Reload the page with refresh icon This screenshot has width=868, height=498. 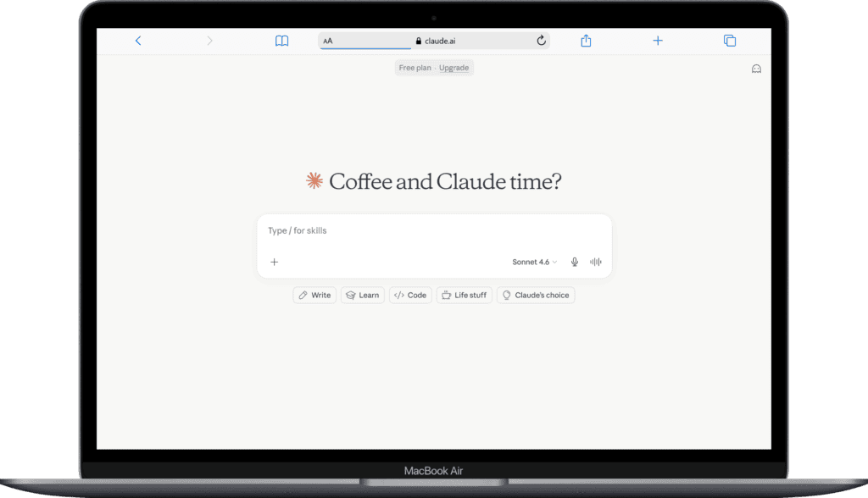coord(542,40)
